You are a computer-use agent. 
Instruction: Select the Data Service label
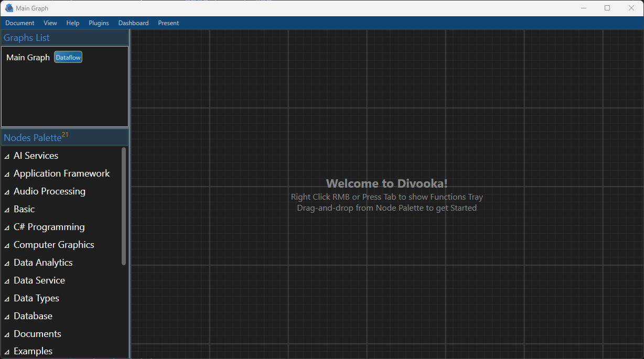pos(39,280)
